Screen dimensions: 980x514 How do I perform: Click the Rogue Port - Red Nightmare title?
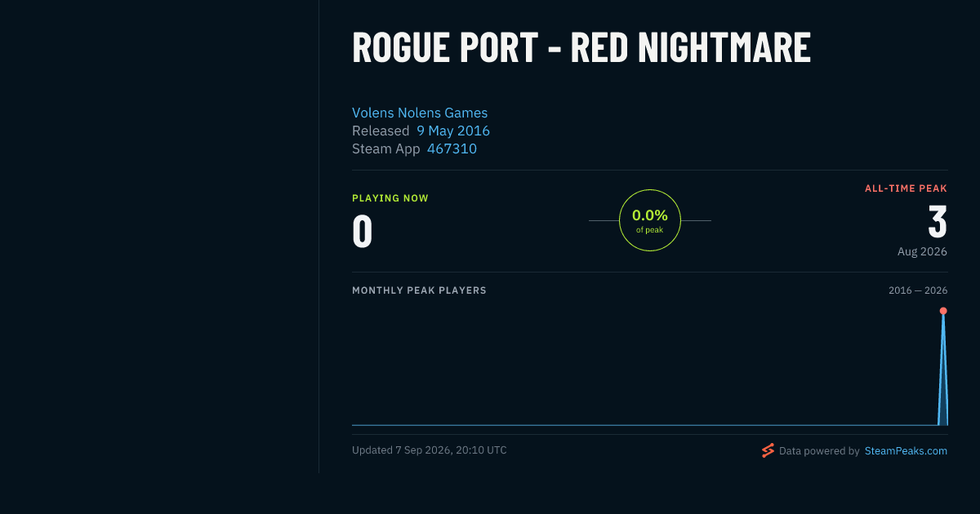[x=581, y=47]
